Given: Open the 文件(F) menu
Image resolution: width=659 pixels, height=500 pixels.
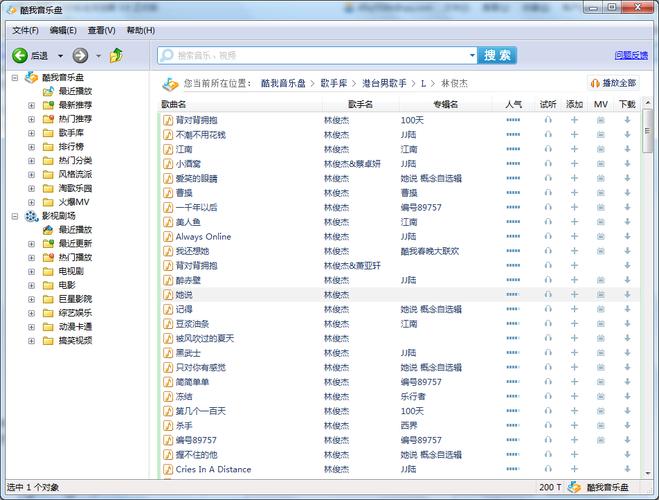Looking at the screenshot, I should click(25, 30).
